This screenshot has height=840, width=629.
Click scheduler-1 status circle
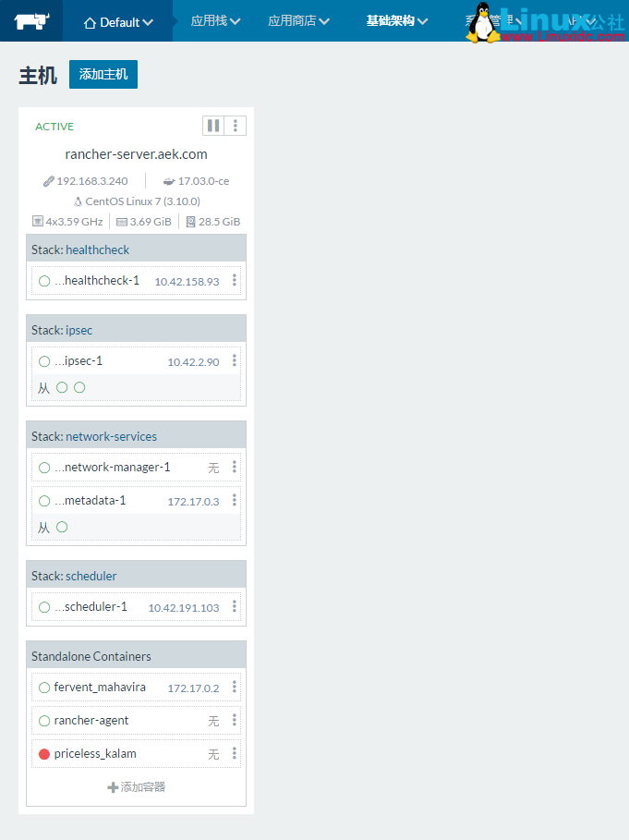point(44,607)
